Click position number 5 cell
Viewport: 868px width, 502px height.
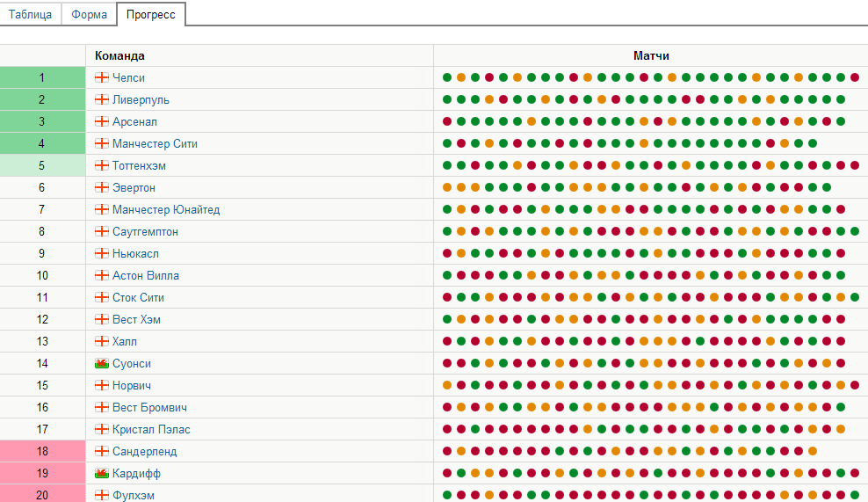click(43, 165)
